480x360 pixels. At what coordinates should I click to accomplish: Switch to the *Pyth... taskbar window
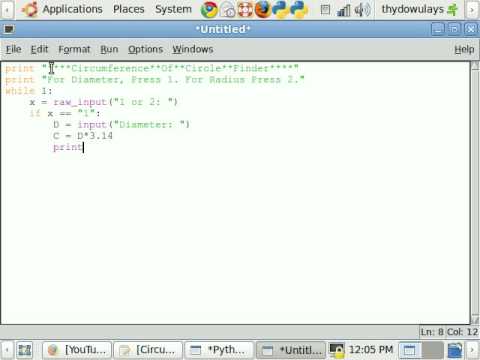[x=219, y=350]
